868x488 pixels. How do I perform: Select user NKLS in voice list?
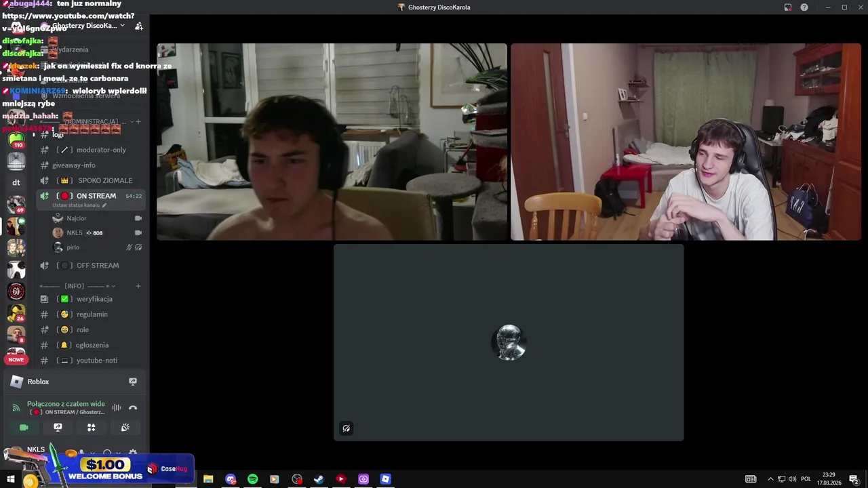(x=97, y=232)
